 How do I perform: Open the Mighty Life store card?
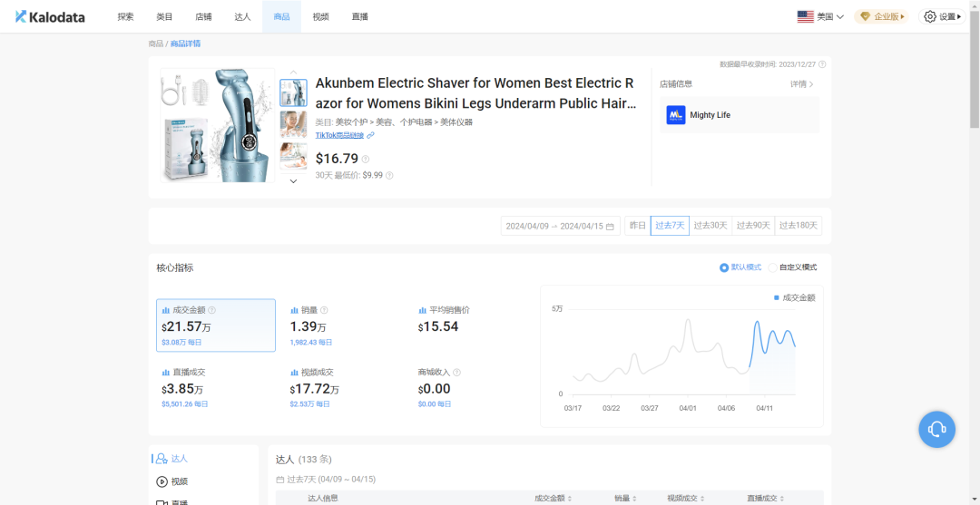pyautogui.click(x=740, y=115)
